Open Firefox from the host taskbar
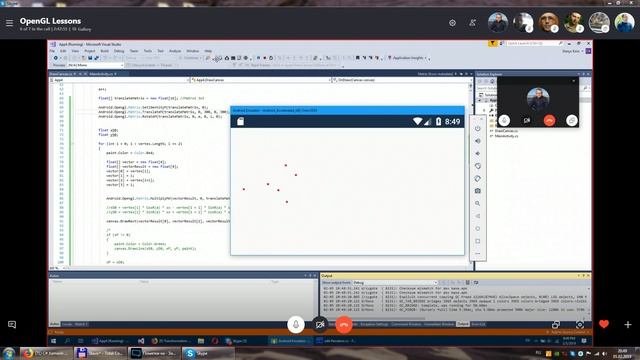 (46, 353)
